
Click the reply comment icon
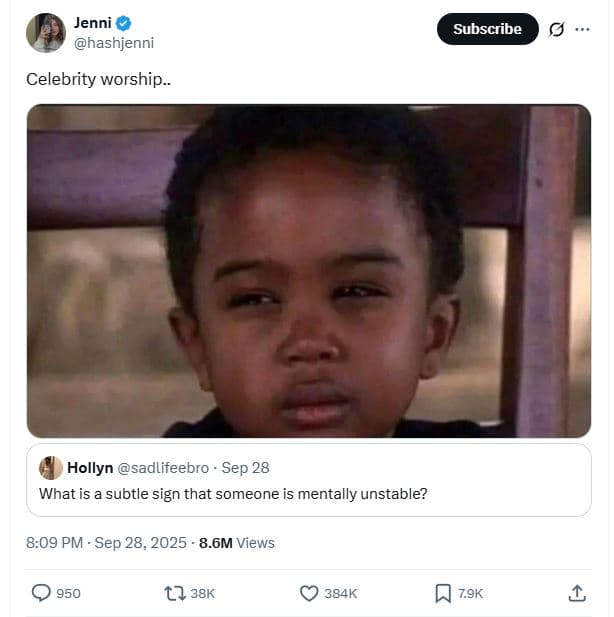pyautogui.click(x=42, y=593)
